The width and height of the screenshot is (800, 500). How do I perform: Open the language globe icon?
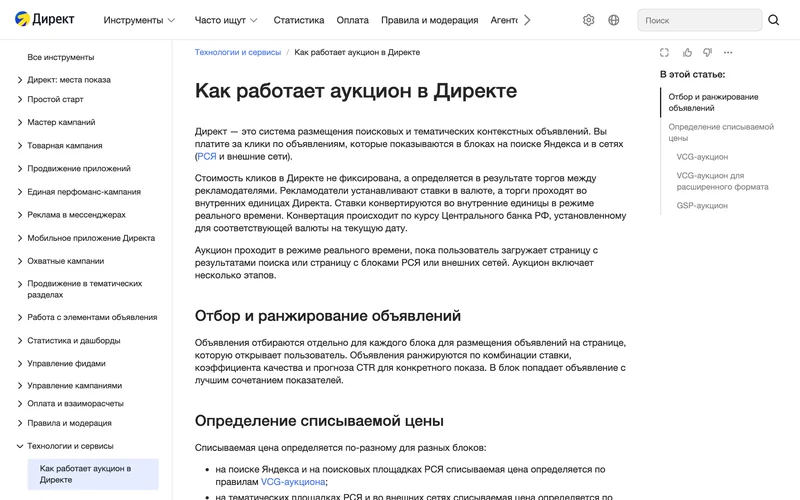pos(614,20)
